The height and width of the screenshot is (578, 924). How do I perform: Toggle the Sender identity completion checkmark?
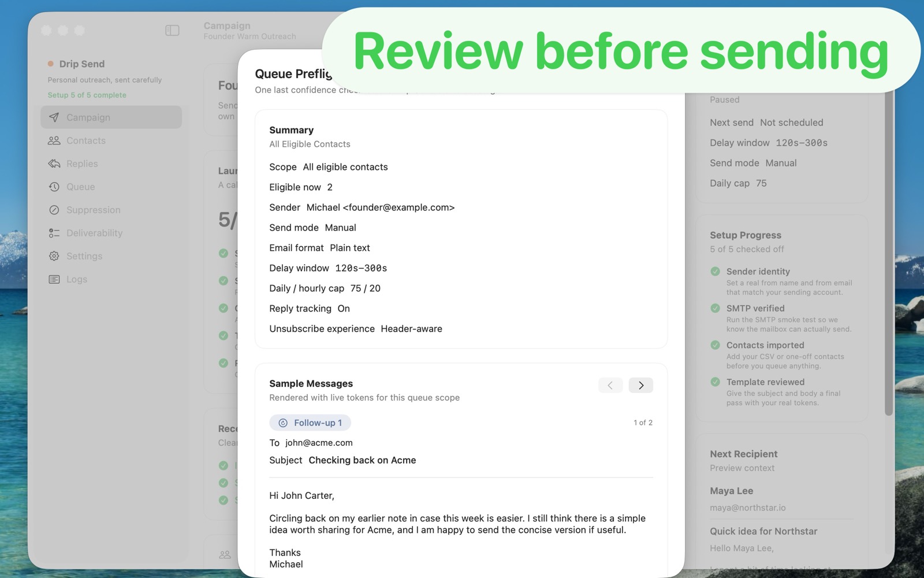(715, 272)
